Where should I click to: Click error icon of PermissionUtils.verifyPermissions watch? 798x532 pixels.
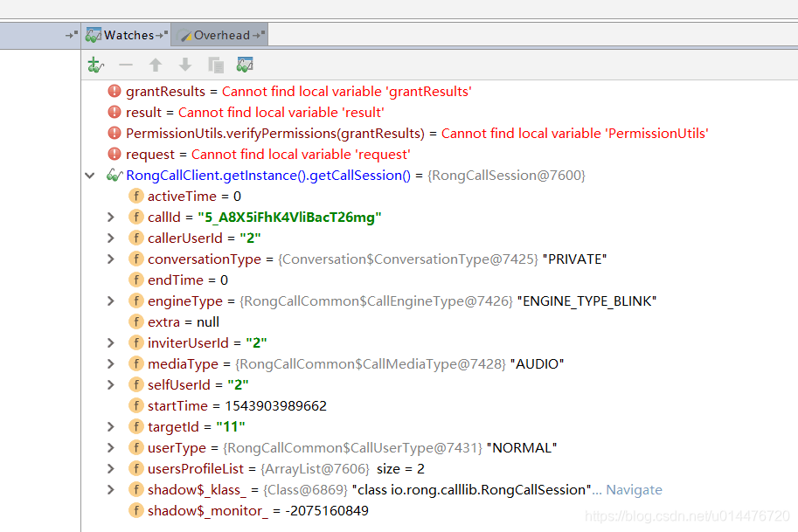coord(114,134)
